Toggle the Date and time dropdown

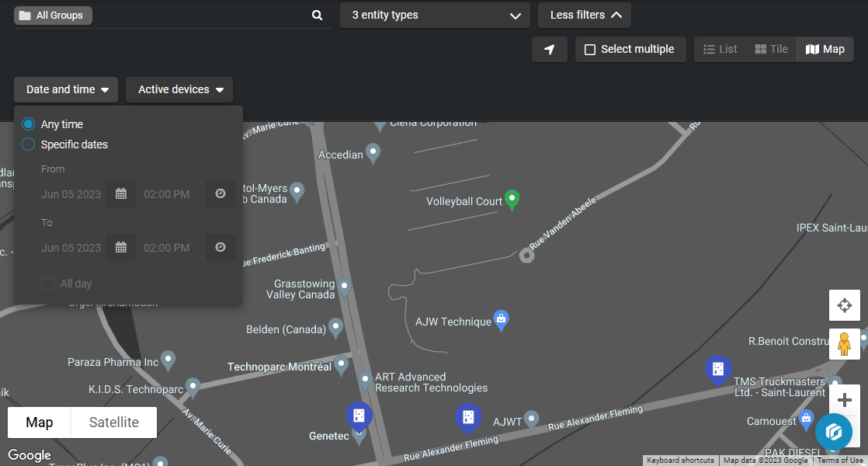(x=66, y=89)
